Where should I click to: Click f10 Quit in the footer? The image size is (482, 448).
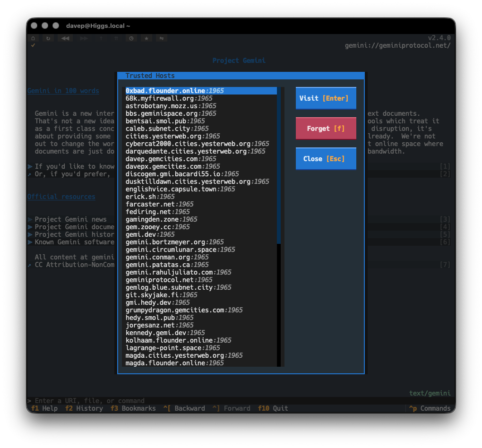[x=273, y=408]
